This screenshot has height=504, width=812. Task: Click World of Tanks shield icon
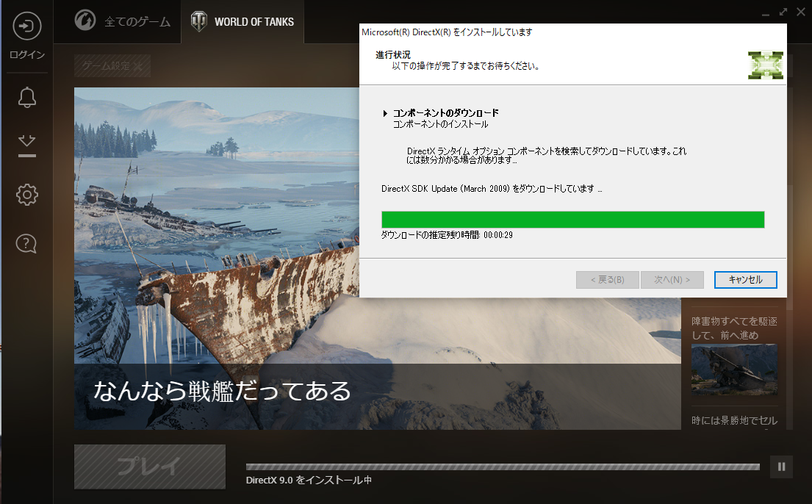[199, 21]
